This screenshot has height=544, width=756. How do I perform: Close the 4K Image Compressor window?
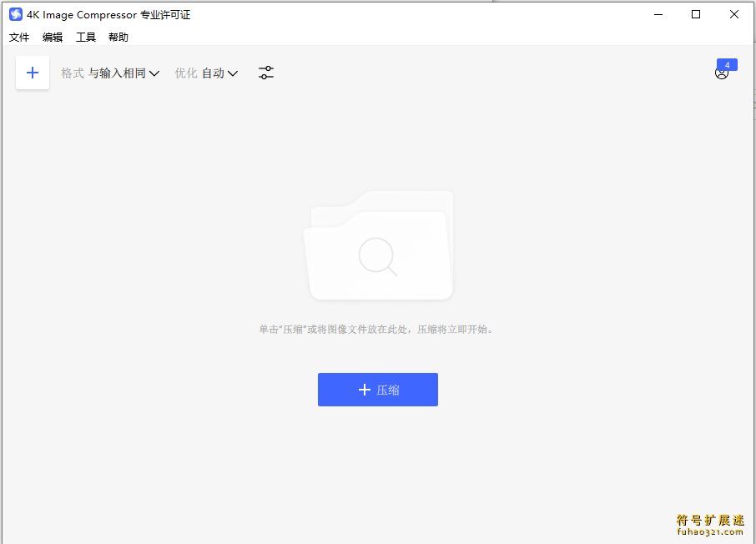(734, 14)
